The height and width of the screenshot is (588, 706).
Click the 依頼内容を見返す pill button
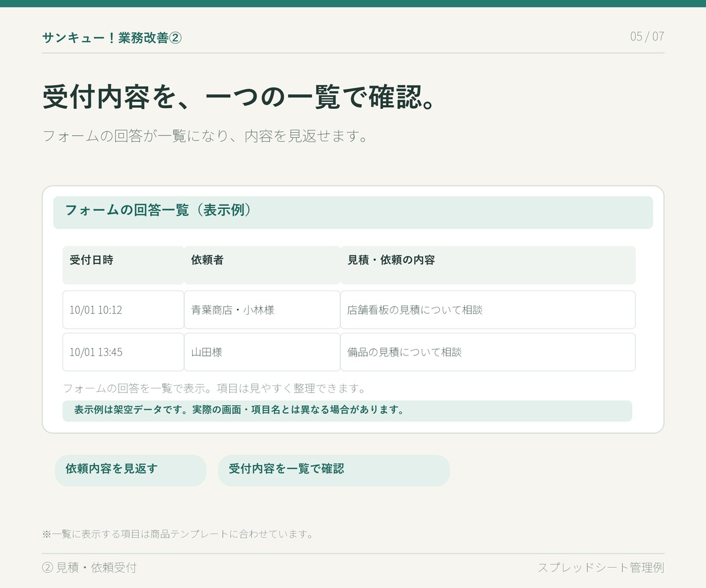pyautogui.click(x=130, y=470)
